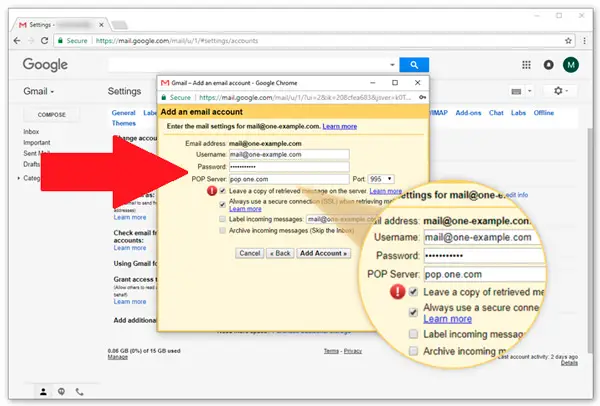Switch to the Add-ons settings tab

(468, 113)
